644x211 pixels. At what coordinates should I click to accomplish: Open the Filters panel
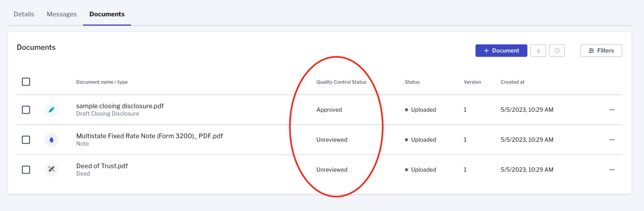601,51
